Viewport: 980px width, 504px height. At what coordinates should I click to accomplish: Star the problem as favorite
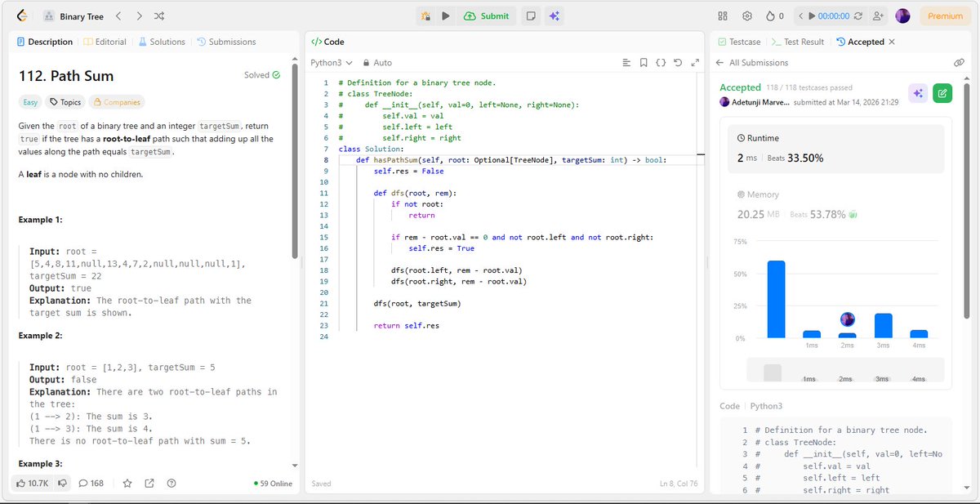[x=127, y=483]
